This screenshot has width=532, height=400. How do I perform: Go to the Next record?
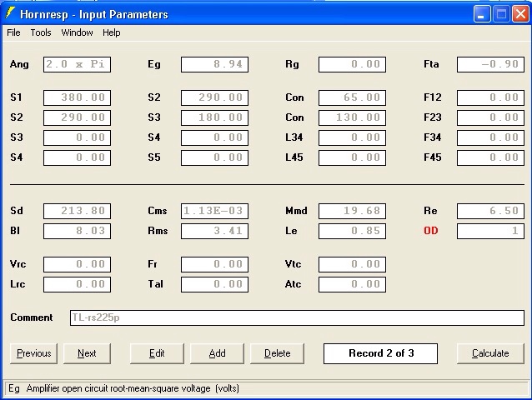pyautogui.click(x=87, y=353)
